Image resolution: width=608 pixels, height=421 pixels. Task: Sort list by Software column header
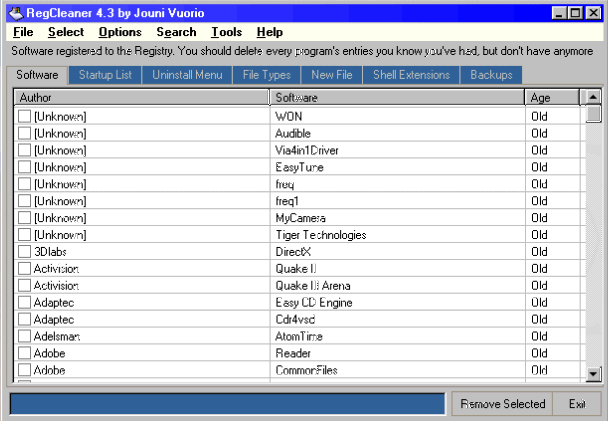point(397,98)
